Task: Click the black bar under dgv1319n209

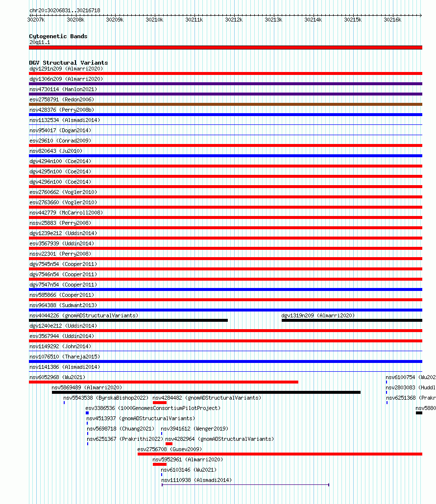Action: pyautogui.click(x=352, y=320)
